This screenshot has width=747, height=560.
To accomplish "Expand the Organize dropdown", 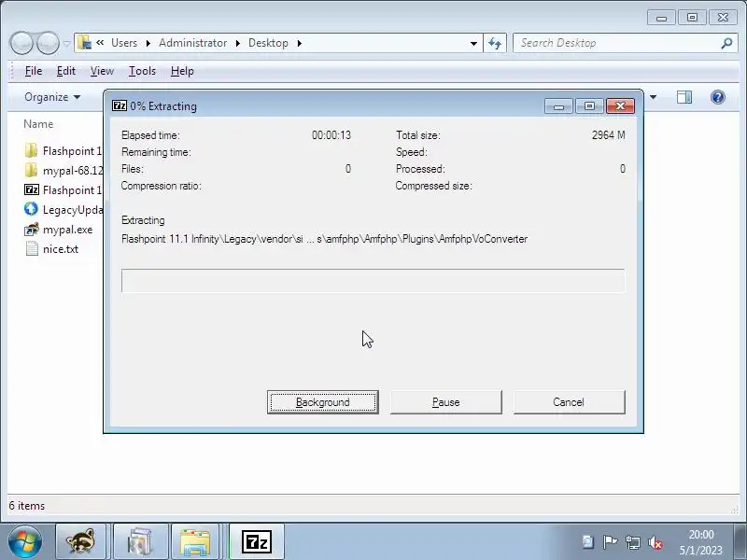I will point(52,97).
